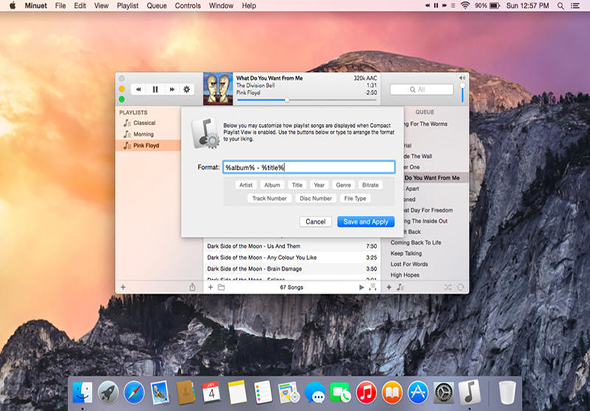Click the compact view icon beside play button
The image size is (590, 411).
point(373,287)
